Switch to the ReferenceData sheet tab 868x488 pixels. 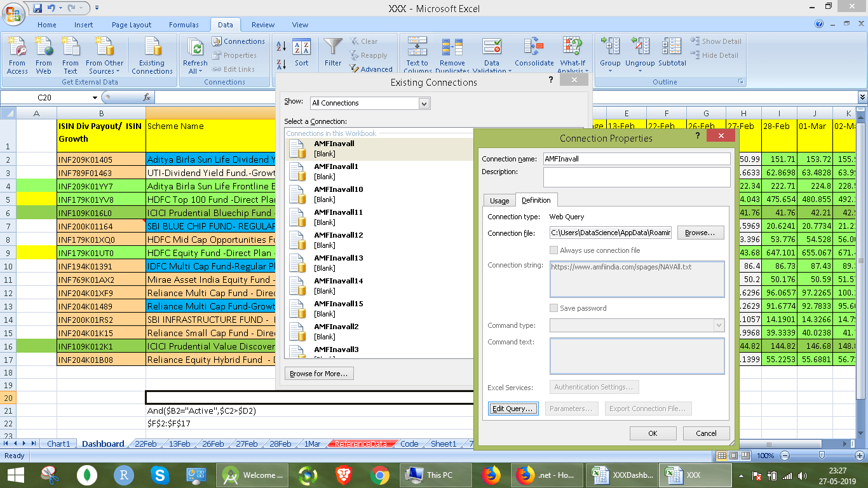361,444
